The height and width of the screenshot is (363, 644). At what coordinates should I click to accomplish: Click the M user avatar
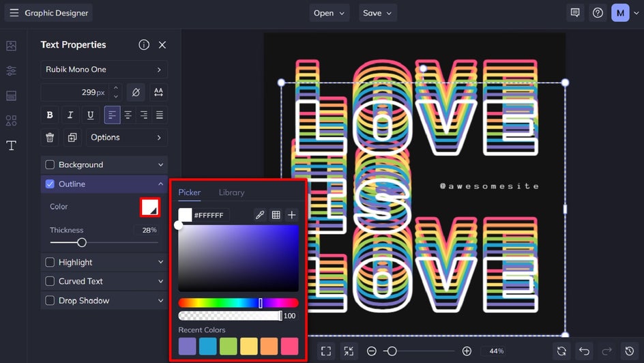click(x=620, y=13)
